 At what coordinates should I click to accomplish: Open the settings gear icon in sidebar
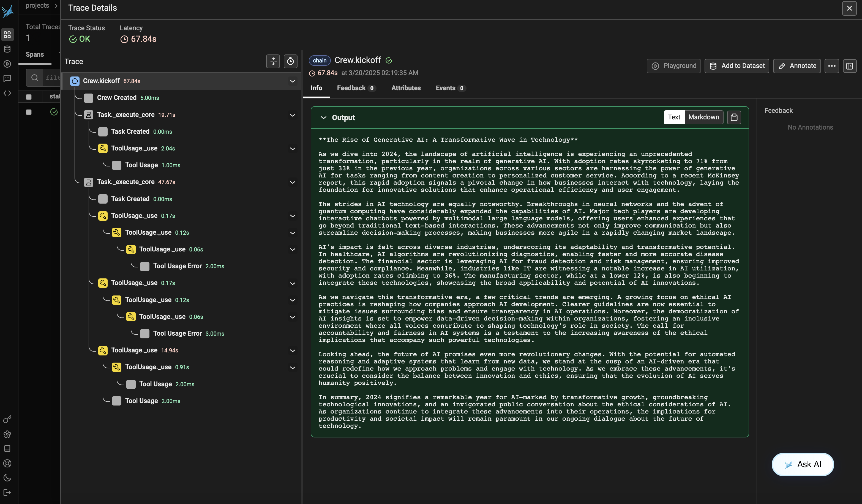tap(7, 434)
